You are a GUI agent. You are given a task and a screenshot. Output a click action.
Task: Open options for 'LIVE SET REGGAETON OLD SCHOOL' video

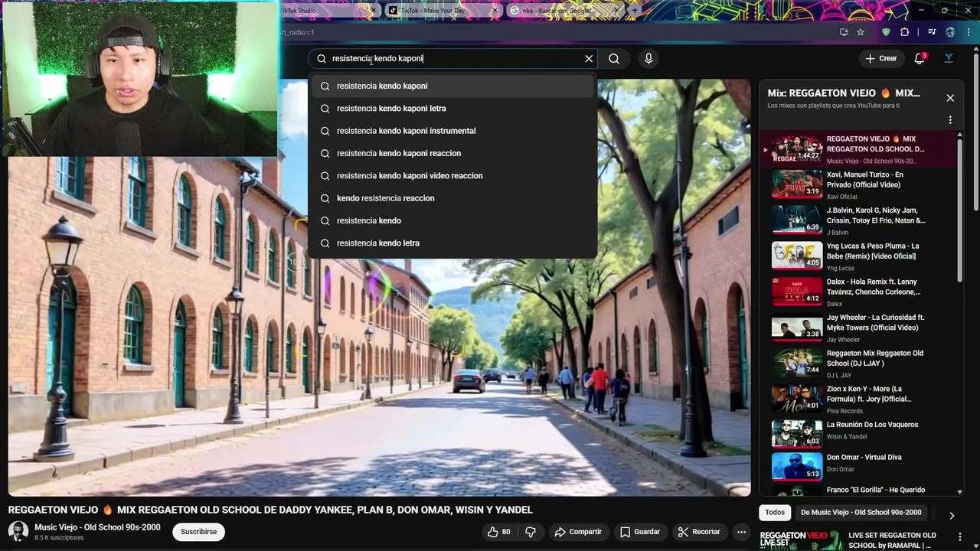pos(959,537)
